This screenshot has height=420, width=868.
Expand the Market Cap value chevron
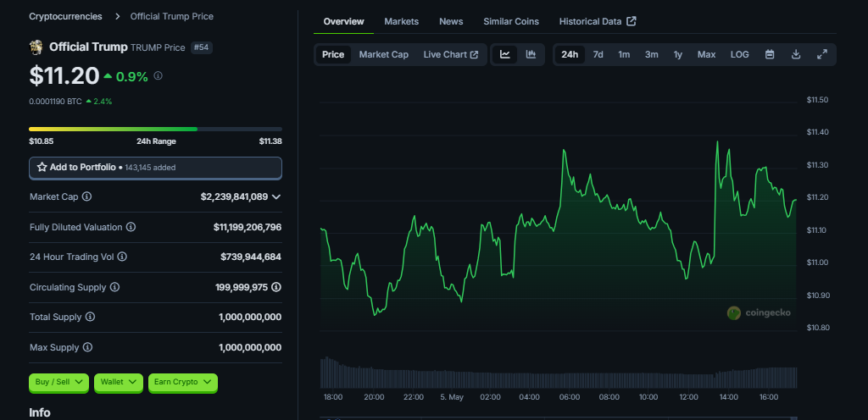point(276,196)
